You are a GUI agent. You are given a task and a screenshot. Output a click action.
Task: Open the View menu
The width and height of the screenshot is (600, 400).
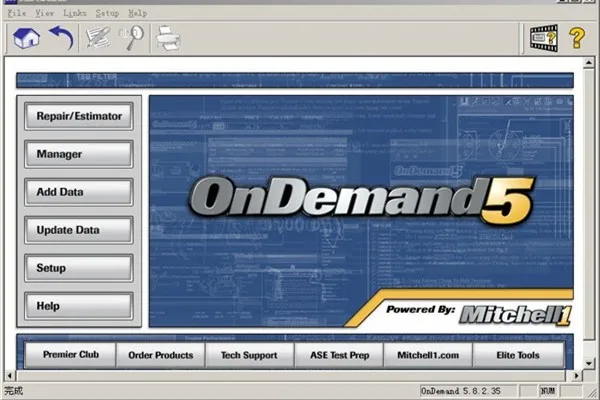click(x=45, y=13)
